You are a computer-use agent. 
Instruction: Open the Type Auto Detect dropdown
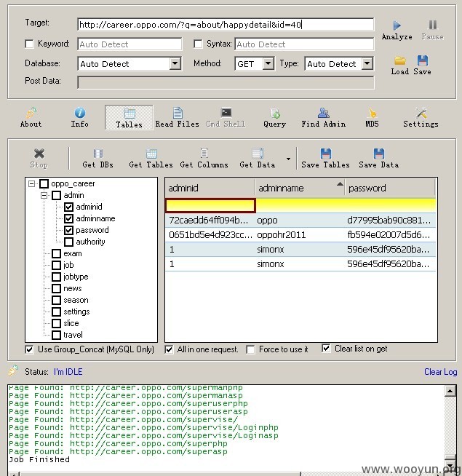(367, 63)
